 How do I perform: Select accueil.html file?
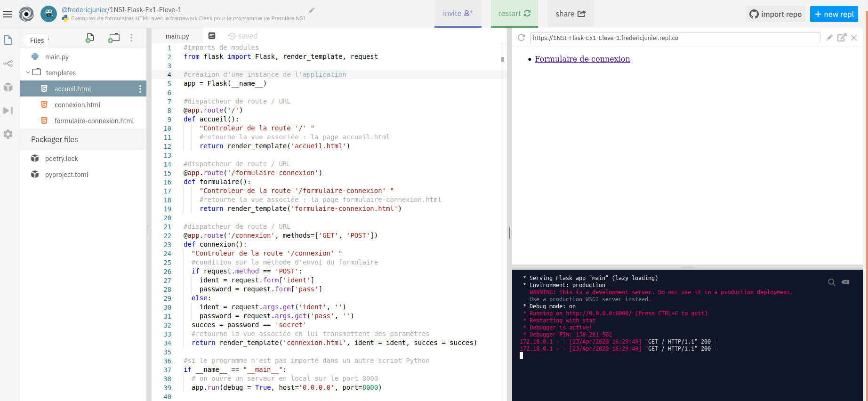click(83, 89)
